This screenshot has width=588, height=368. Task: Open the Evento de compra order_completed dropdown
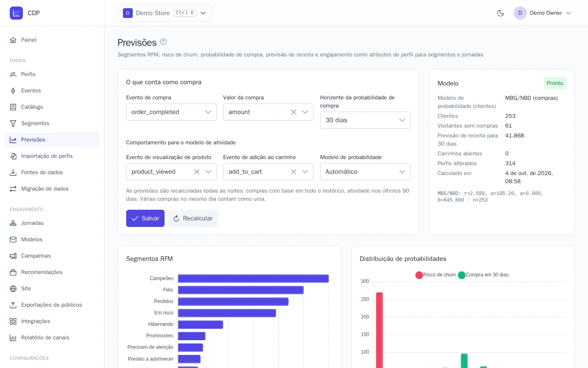pyautogui.click(x=171, y=112)
